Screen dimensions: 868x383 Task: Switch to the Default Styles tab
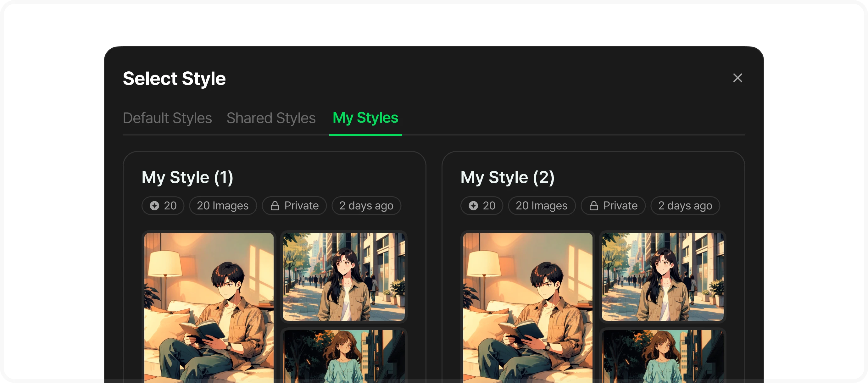coord(167,118)
